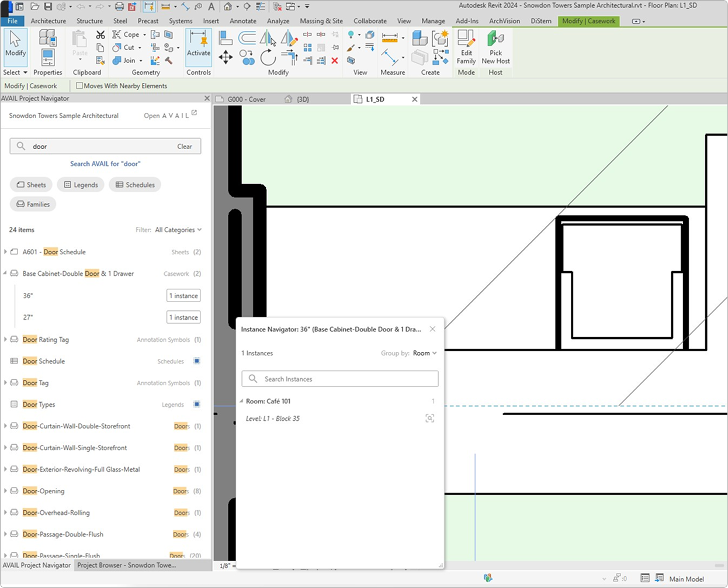728x588 pixels.
Task: Click the 1 instance button for 27"
Action: 183,317
